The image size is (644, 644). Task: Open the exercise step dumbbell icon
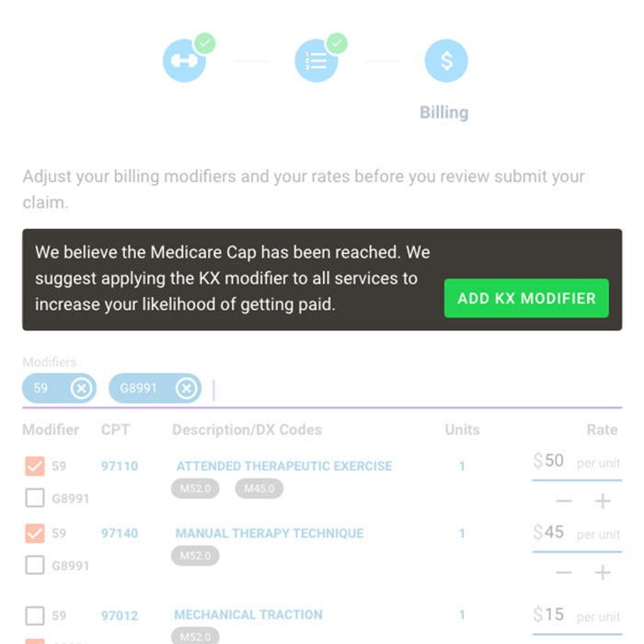pos(184,61)
